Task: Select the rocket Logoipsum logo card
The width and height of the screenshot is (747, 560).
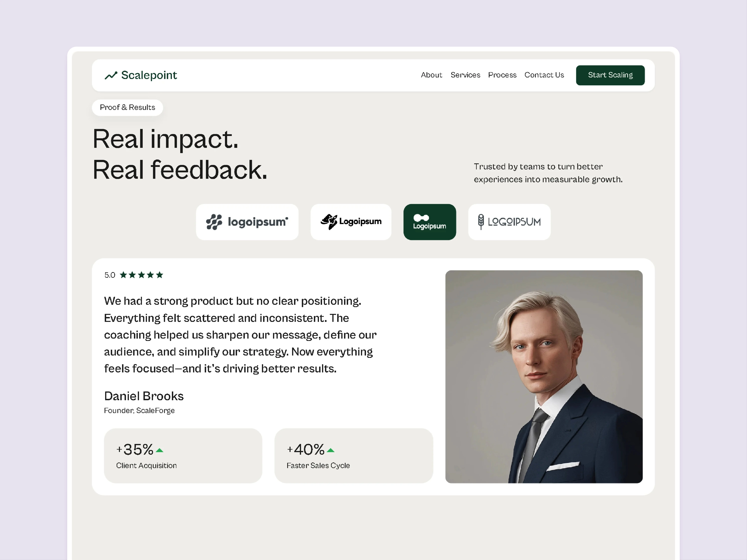Action: (351, 222)
